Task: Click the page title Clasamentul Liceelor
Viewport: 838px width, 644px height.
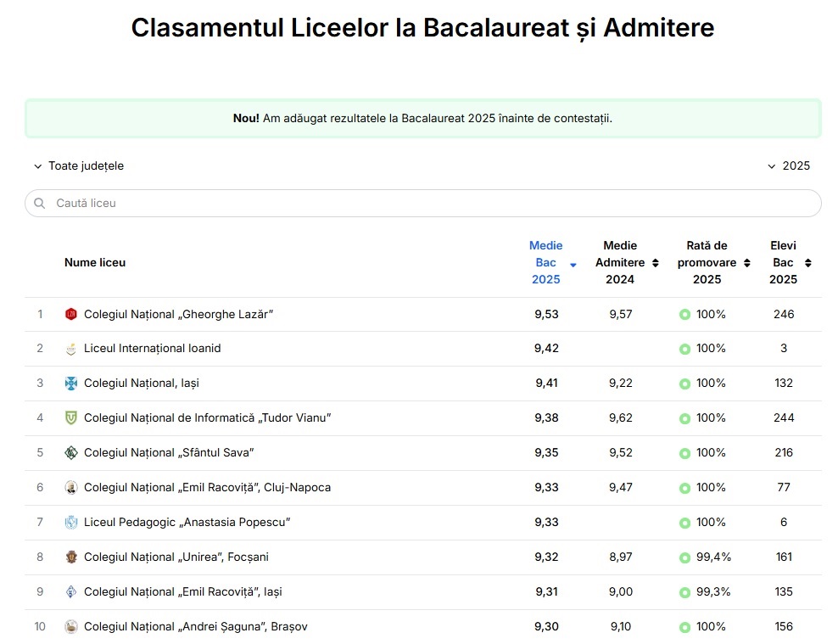Action: [x=422, y=28]
